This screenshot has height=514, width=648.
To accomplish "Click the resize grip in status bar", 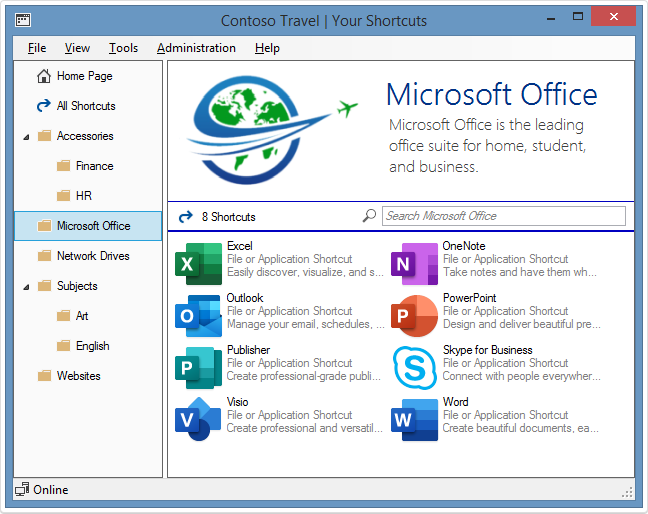I will [627, 492].
